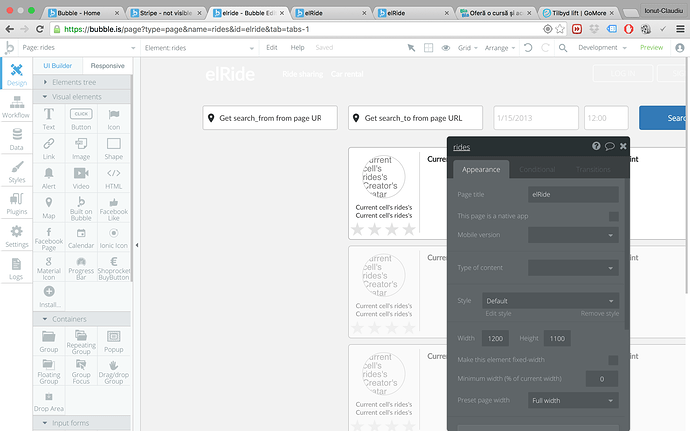Click the undo arrow in toolbar
Image resolution: width=690 pixels, height=431 pixels.
tap(528, 48)
